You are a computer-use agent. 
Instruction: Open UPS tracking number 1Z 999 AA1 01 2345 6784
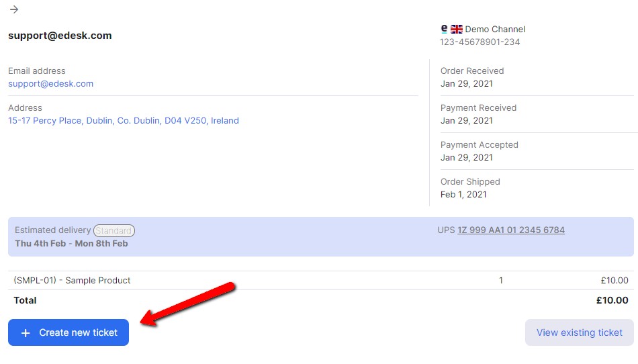click(511, 230)
